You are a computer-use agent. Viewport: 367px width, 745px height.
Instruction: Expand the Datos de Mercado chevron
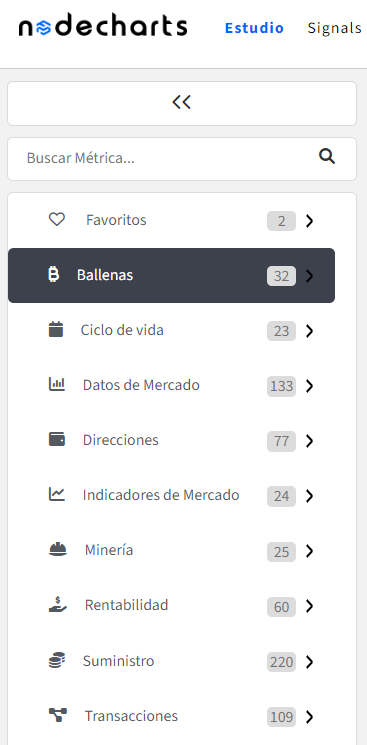[x=309, y=386]
